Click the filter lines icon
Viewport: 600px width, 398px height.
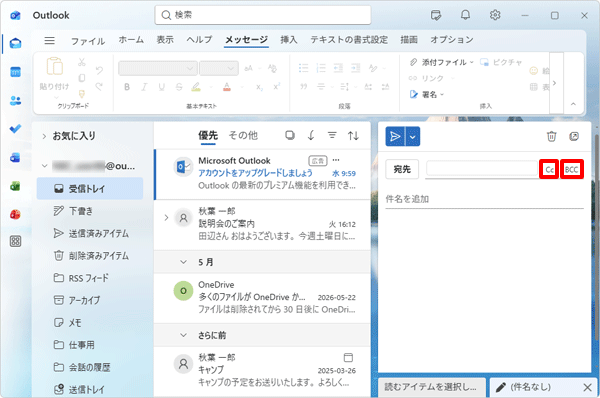tap(332, 135)
